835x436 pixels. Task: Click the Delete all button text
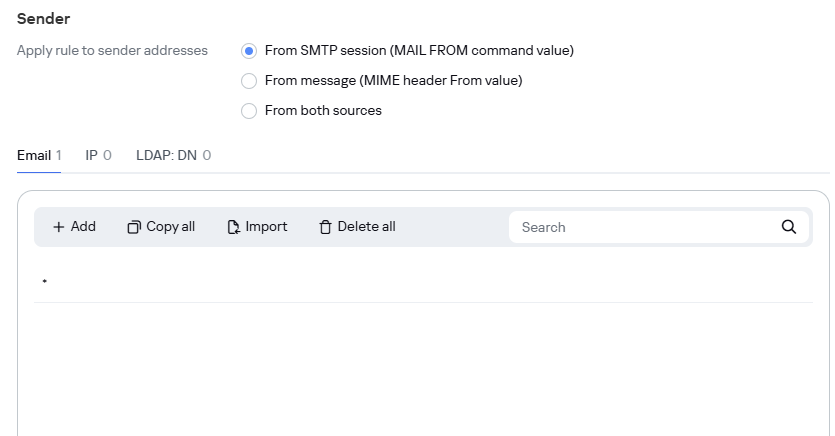[366, 227]
